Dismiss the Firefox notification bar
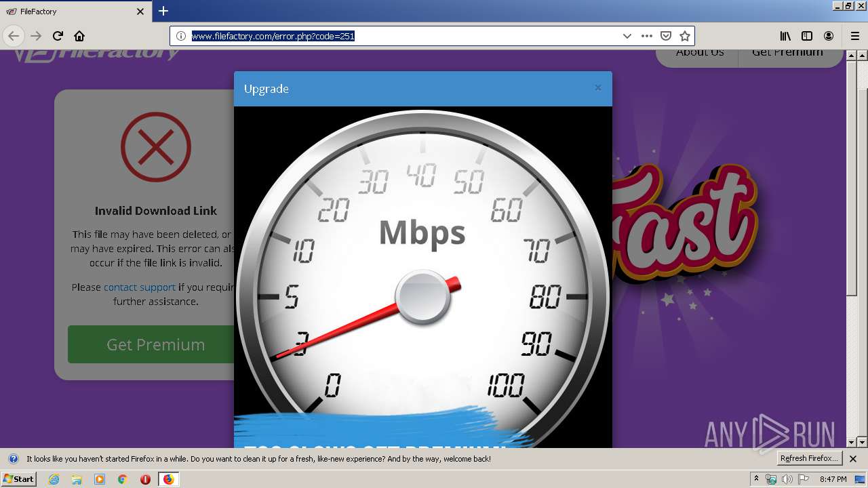The width and height of the screenshot is (868, 488). (x=853, y=459)
